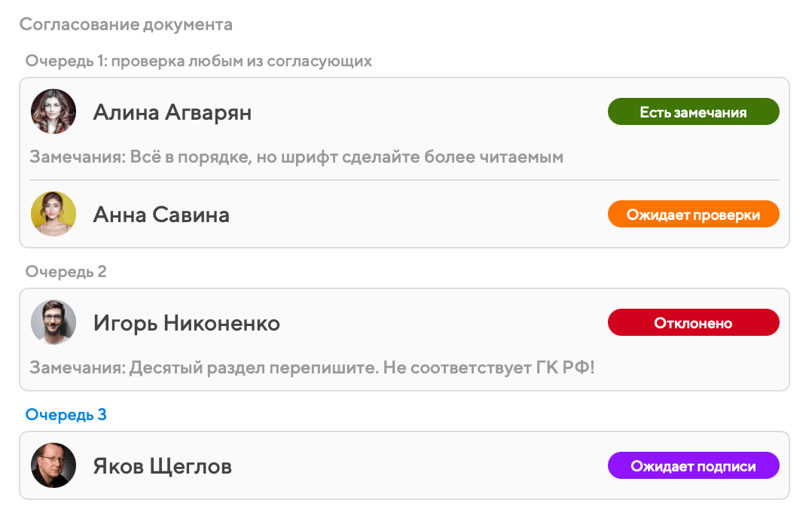The image size is (812, 512).
Task: Click the name Игорь Никоненко
Action: point(187,324)
